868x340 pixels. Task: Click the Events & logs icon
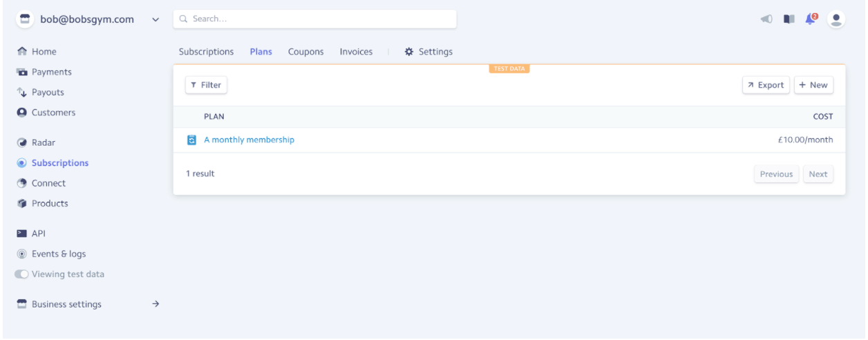tap(22, 254)
